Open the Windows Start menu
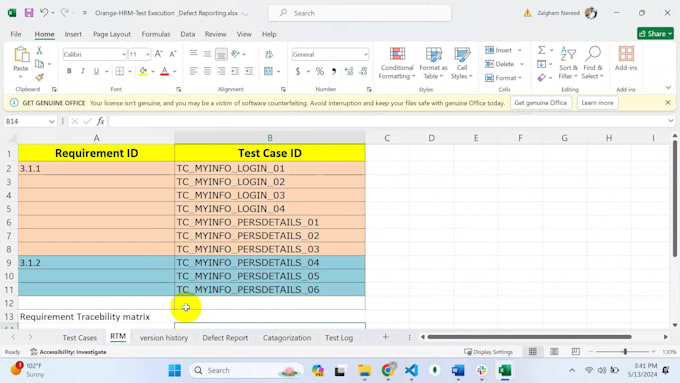The width and height of the screenshot is (680, 383). point(175,370)
